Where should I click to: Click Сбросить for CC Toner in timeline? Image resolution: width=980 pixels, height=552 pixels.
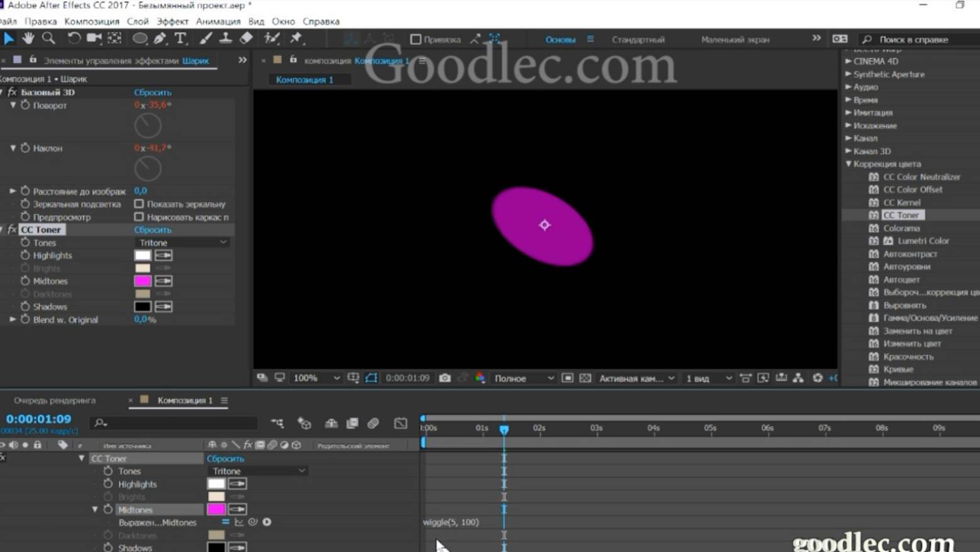coord(225,458)
